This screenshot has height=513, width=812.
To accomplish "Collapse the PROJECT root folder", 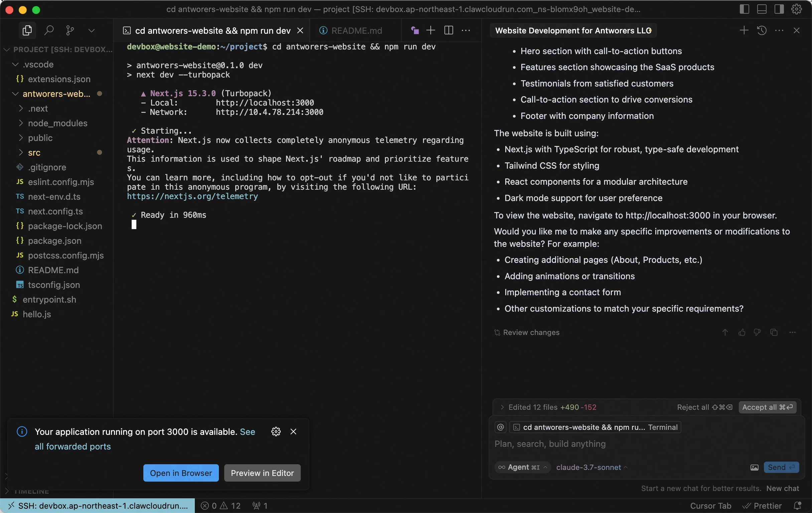I will [x=57, y=49].
